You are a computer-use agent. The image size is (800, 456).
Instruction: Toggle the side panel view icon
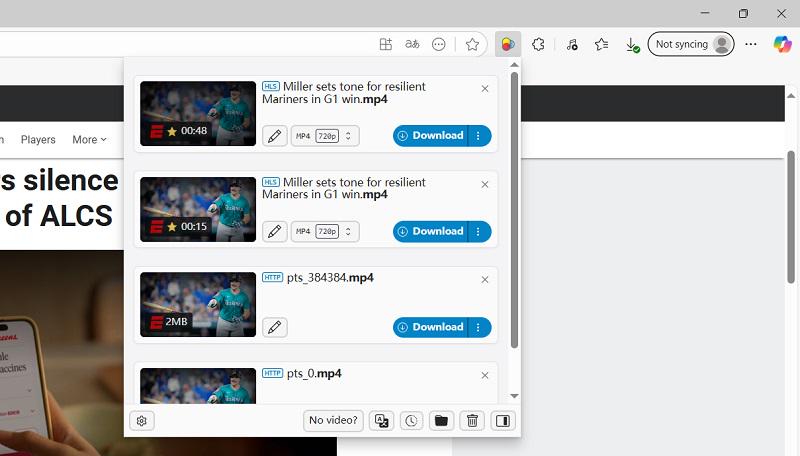pos(503,421)
